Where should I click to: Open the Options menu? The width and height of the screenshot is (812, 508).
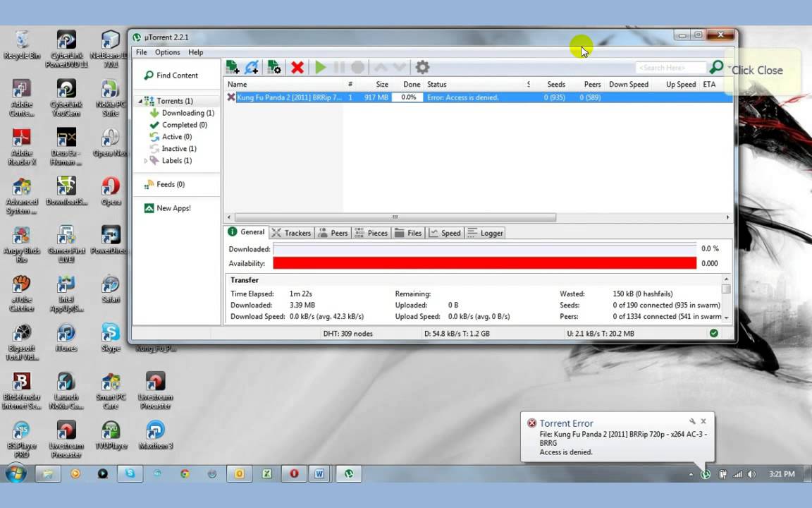pos(167,52)
